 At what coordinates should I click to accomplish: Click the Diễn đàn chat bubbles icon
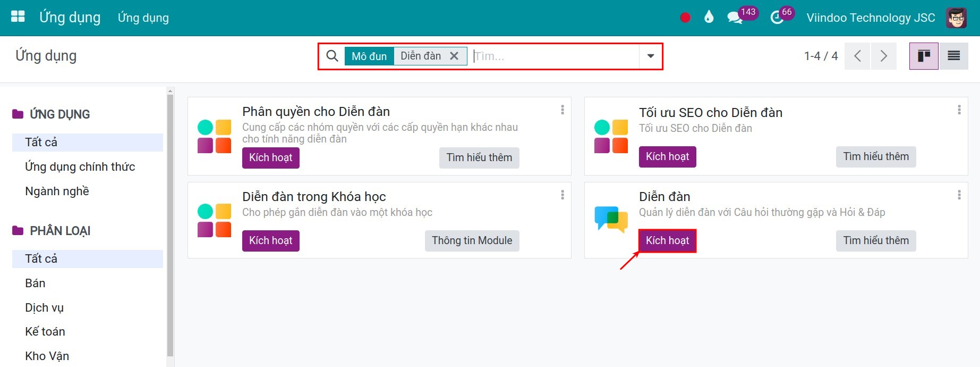pyautogui.click(x=611, y=219)
